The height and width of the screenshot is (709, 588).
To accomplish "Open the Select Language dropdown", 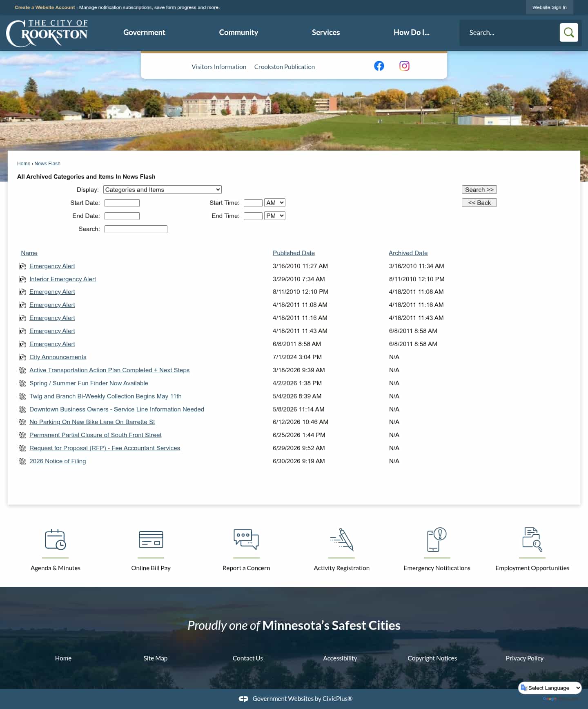I will 550,688.
